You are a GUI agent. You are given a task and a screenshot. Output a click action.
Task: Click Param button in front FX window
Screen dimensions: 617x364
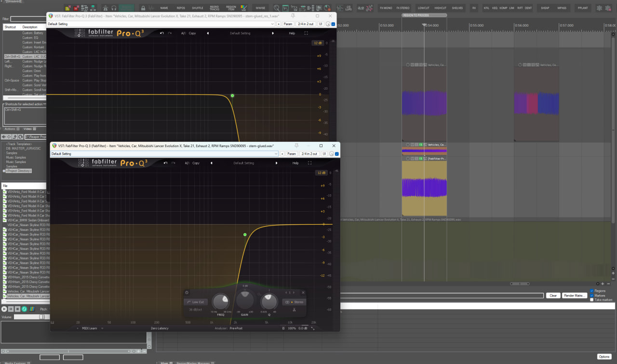[292, 154]
